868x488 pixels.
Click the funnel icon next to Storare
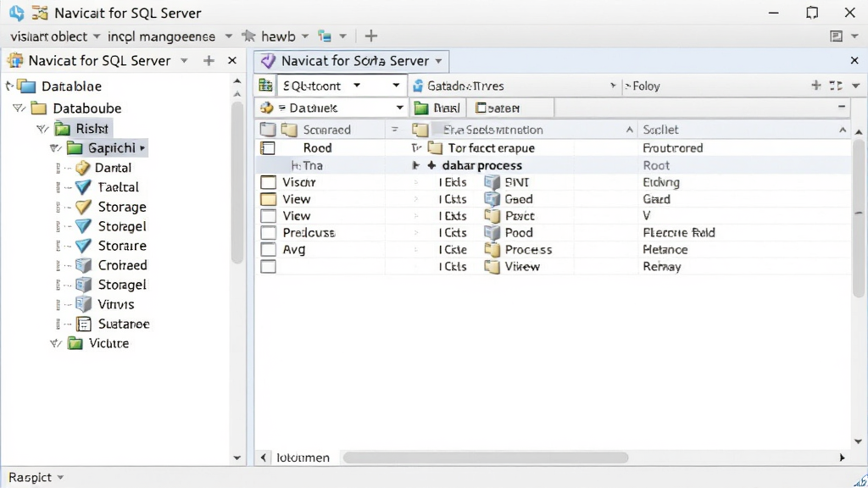[83, 246]
